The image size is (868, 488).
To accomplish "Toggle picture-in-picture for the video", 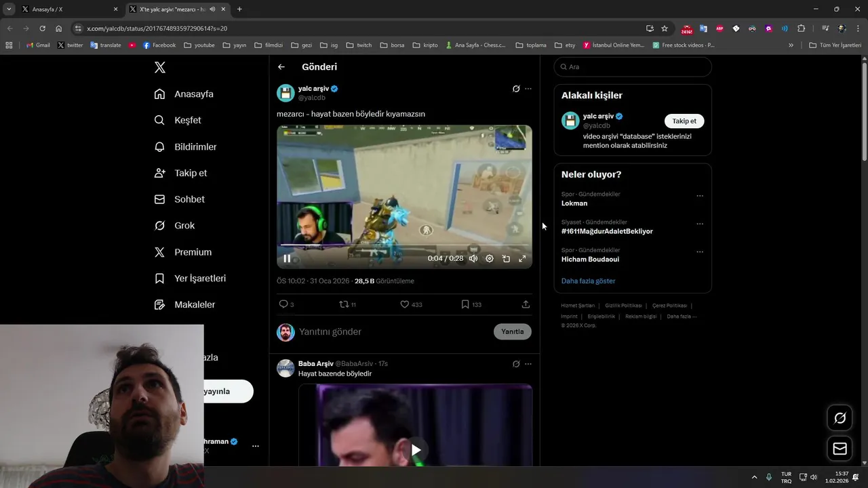I will tap(506, 258).
